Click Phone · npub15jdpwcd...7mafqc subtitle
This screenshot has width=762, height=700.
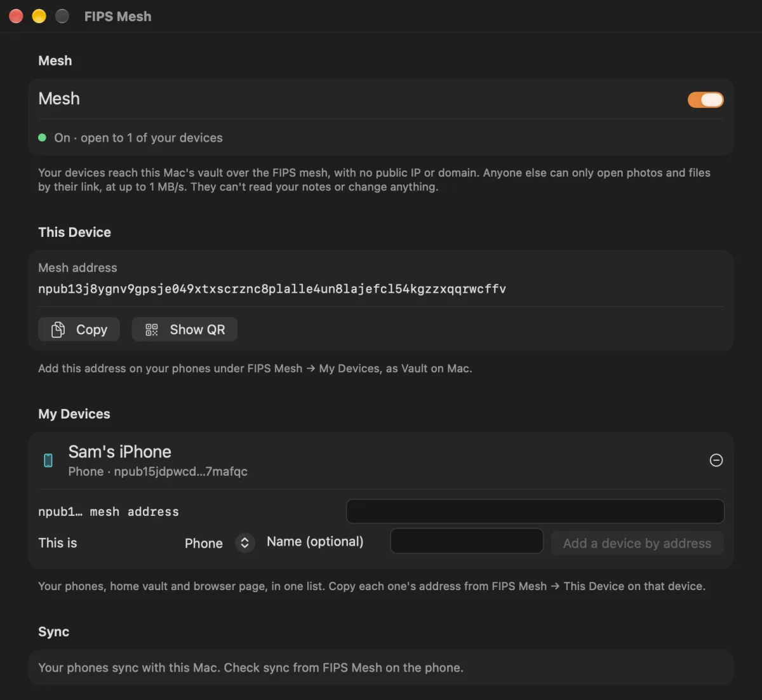click(x=157, y=471)
